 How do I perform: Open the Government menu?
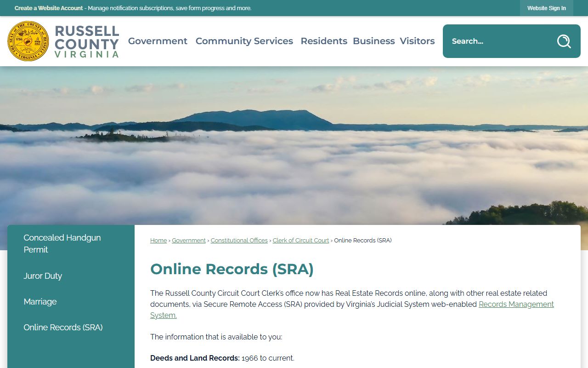click(x=158, y=41)
